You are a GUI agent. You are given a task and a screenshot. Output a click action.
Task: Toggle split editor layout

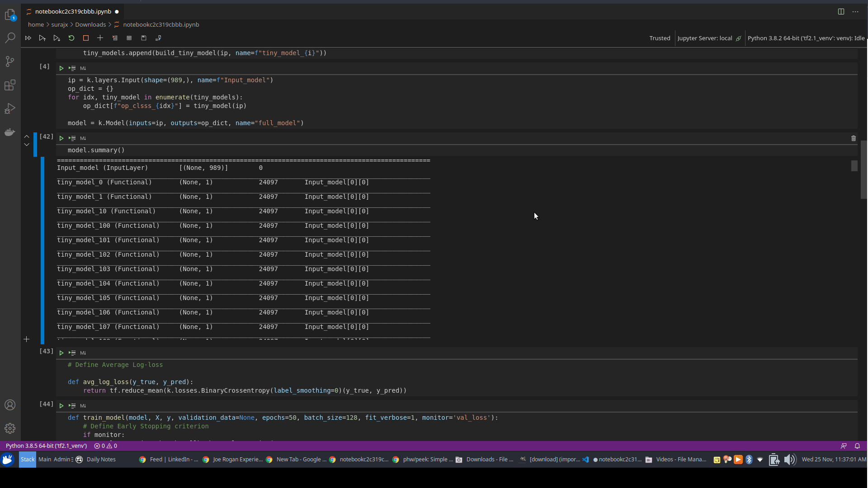(x=841, y=12)
